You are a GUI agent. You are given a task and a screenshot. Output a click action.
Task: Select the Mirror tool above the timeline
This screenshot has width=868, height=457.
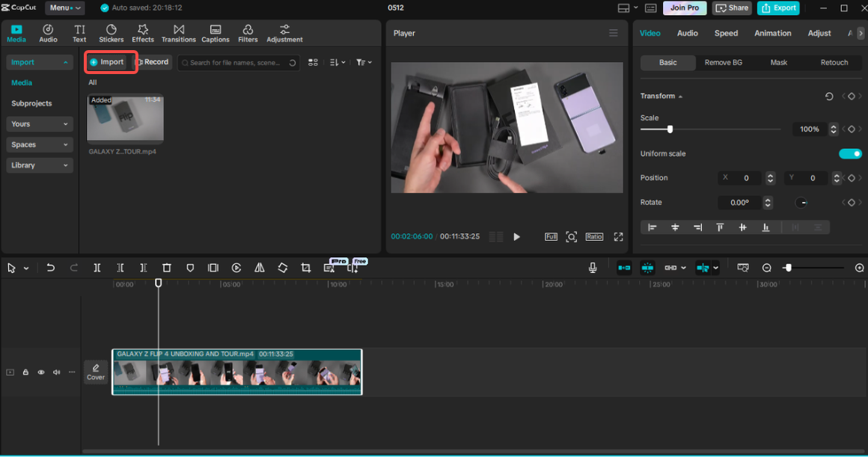pyautogui.click(x=260, y=267)
